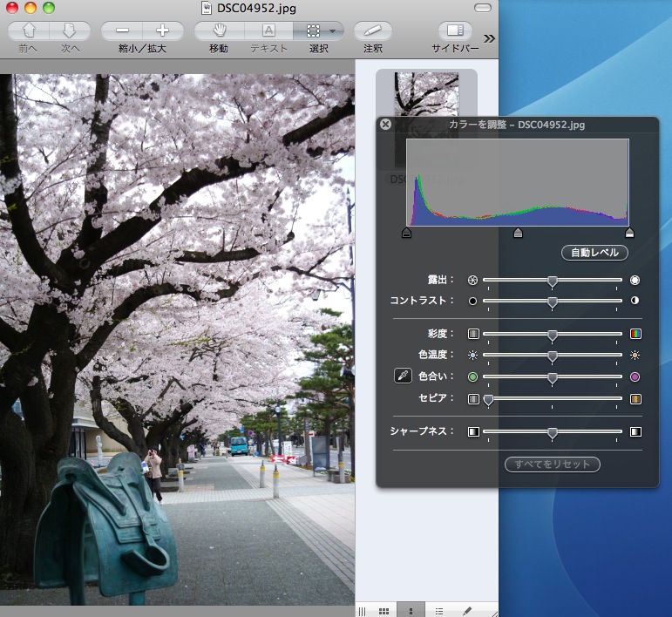This screenshot has width=672, height=617.
Task: Click the sidebar annotations pencil view
Action: 467,611
